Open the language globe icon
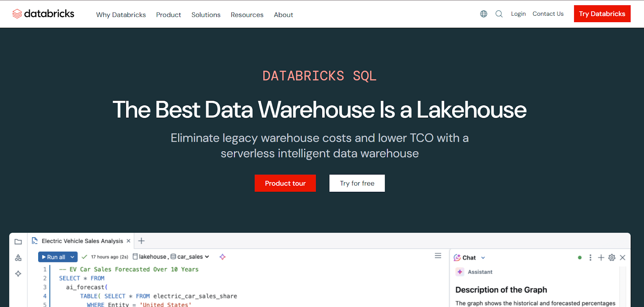 pyautogui.click(x=484, y=14)
